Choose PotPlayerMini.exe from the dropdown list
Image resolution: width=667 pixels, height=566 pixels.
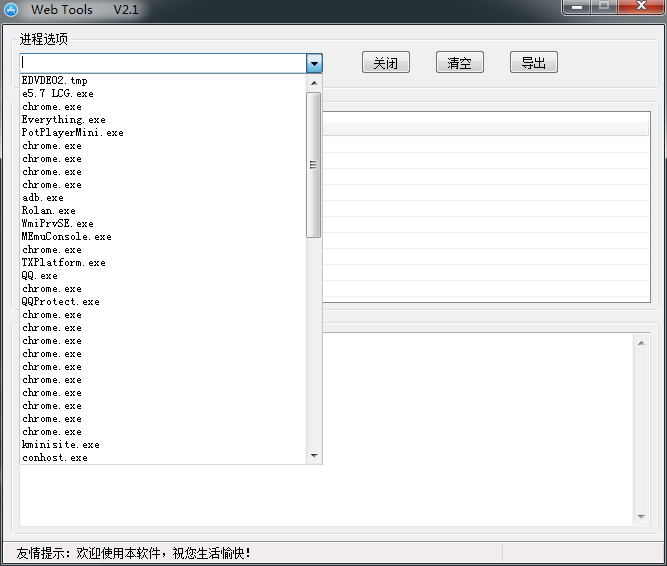click(x=163, y=133)
